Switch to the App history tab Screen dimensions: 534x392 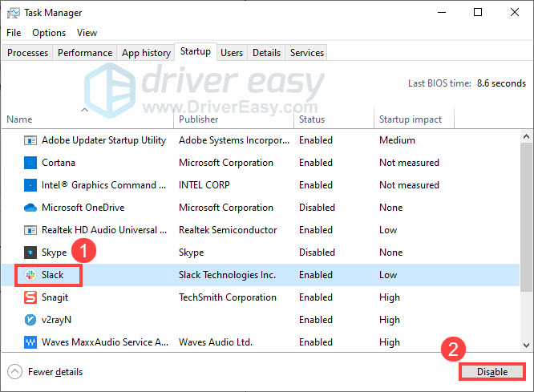pyautogui.click(x=146, y=53)
